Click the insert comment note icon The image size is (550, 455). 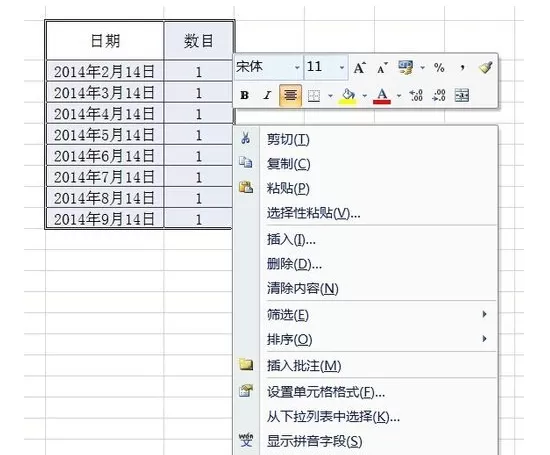246,364
